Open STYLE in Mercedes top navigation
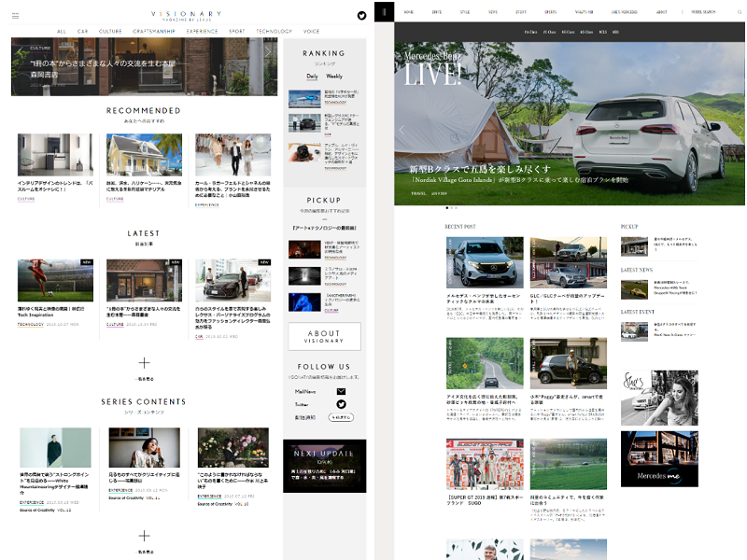This screenshot has height=560, width=747. [x=465, y=12]
